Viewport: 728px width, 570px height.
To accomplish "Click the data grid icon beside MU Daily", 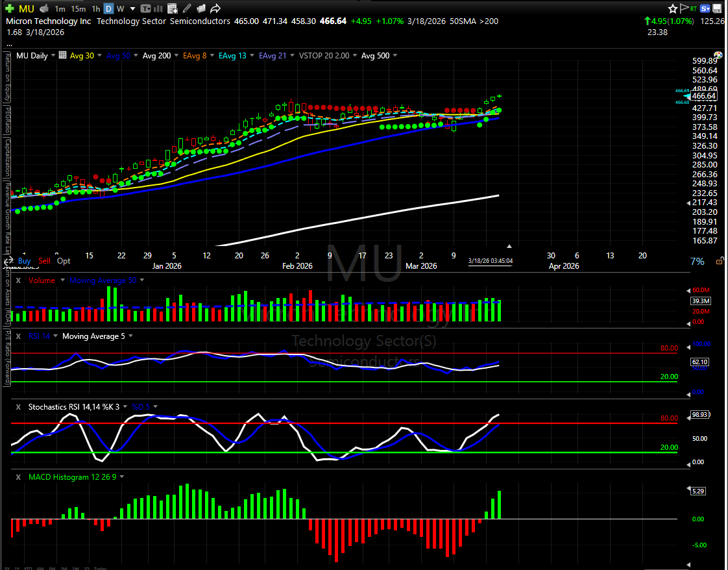I will 63,55.
